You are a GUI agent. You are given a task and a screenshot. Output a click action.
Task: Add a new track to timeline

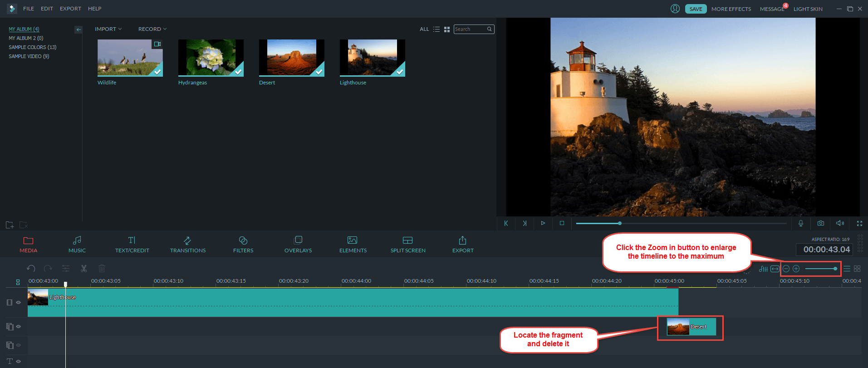(x=18, y=282)
